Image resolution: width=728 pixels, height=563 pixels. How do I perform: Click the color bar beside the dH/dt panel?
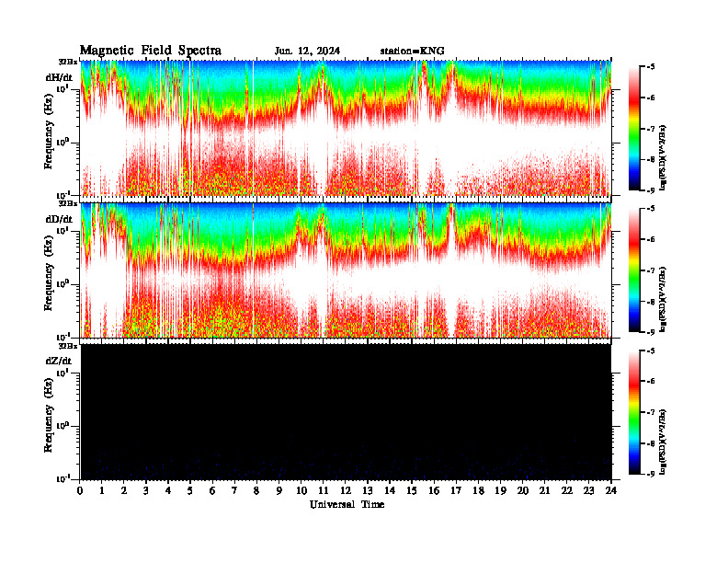tap(634, 129)
